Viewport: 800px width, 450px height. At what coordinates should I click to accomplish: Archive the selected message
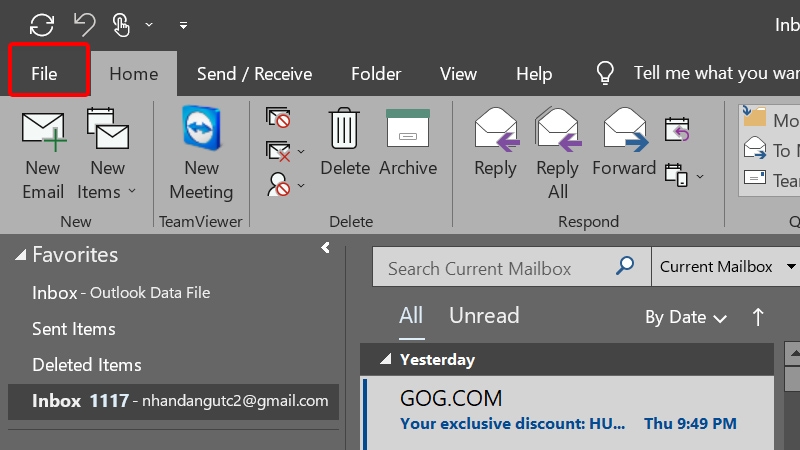pos(408,143)
